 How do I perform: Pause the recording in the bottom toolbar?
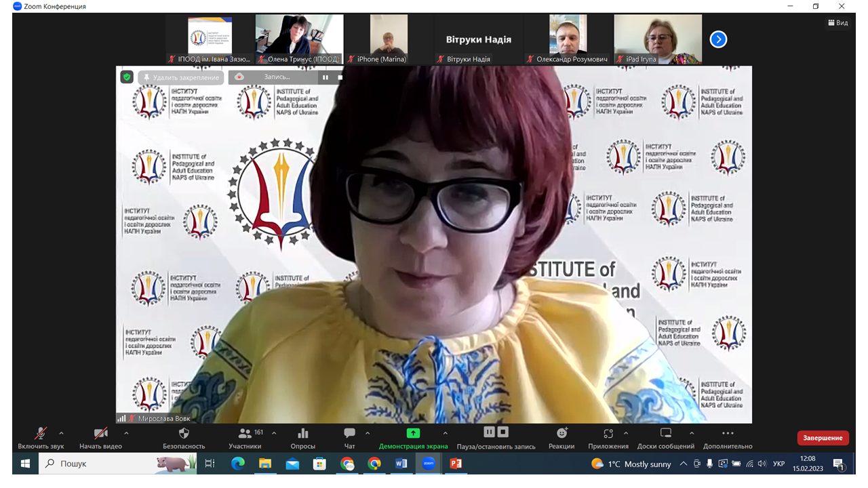click(x=489, y=432)
